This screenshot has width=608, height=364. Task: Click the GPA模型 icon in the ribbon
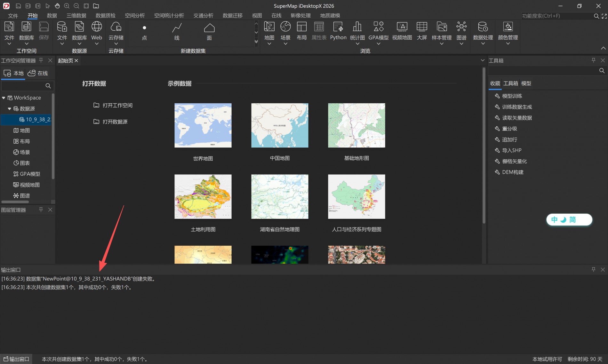[379, 27]
